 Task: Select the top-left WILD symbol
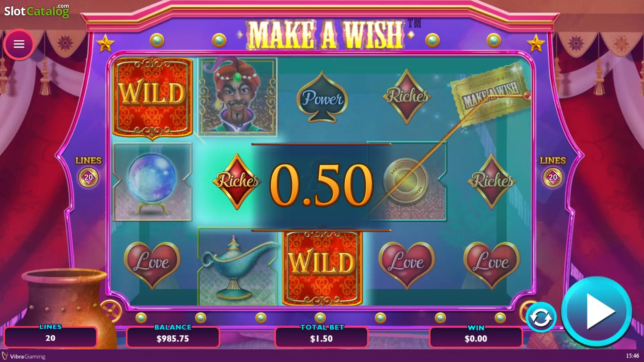click(153, 98)
